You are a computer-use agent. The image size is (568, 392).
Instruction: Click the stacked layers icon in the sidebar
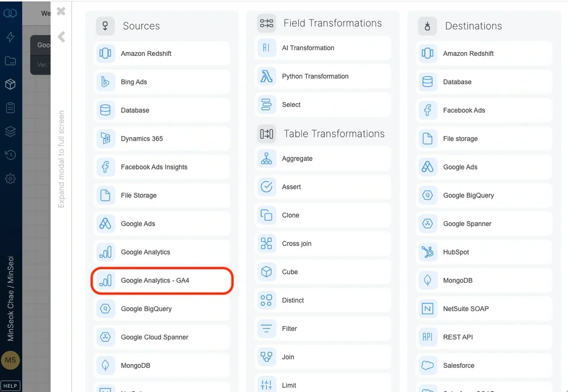[x=10, y=131]
